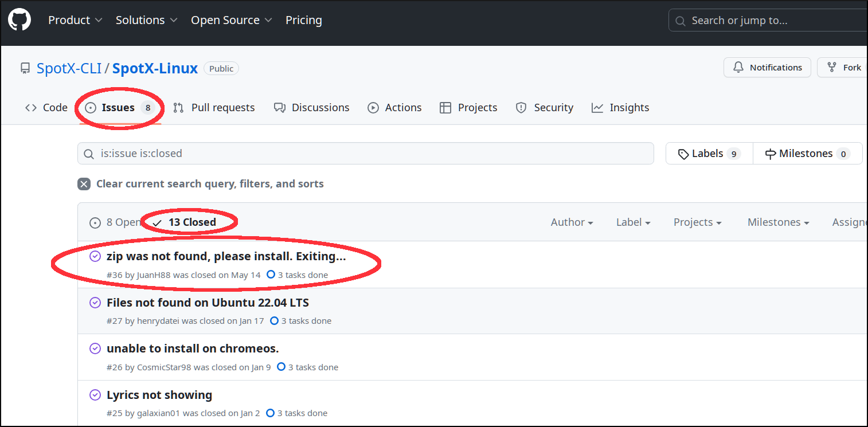Click the X icon to clear filters
The height and width of the screenshot is (427, 868).
coord(84,184)
